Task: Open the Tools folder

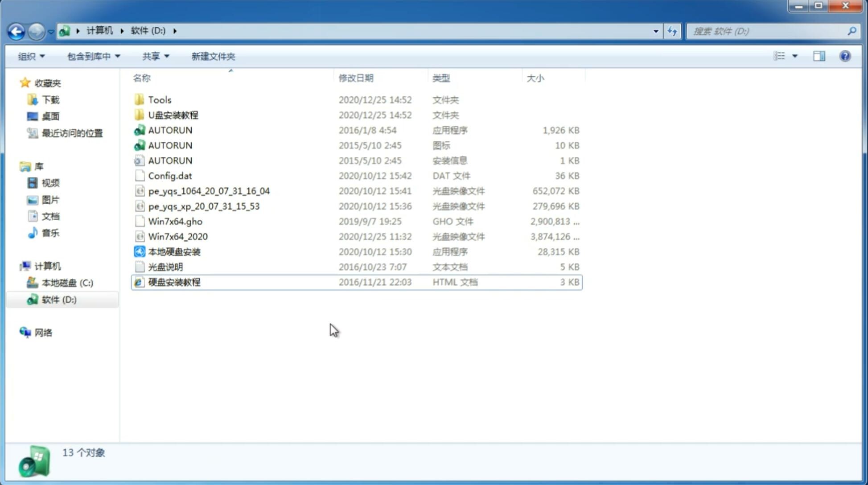Action: 159,99
